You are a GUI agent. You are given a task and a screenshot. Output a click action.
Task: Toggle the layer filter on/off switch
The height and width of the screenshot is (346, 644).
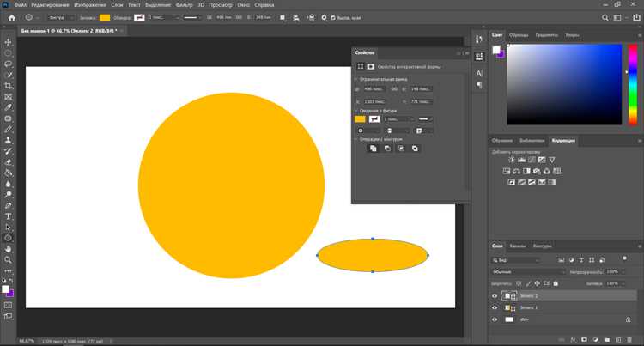[x=624, y=258]
